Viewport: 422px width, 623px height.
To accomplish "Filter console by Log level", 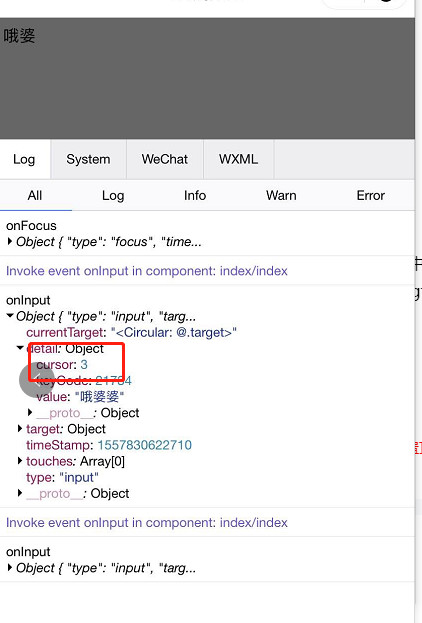I will click(113, 195).
